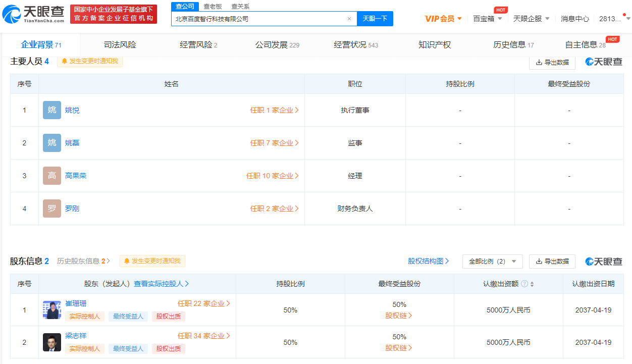The image size is (632, 364).
Task: Click the red 官方备案企业征信机构 banner
Action: coord(114,14)
